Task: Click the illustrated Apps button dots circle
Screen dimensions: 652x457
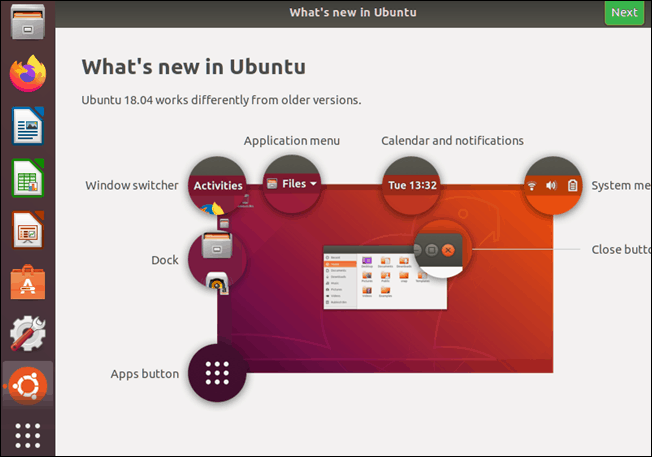Action: click(217, 373)
